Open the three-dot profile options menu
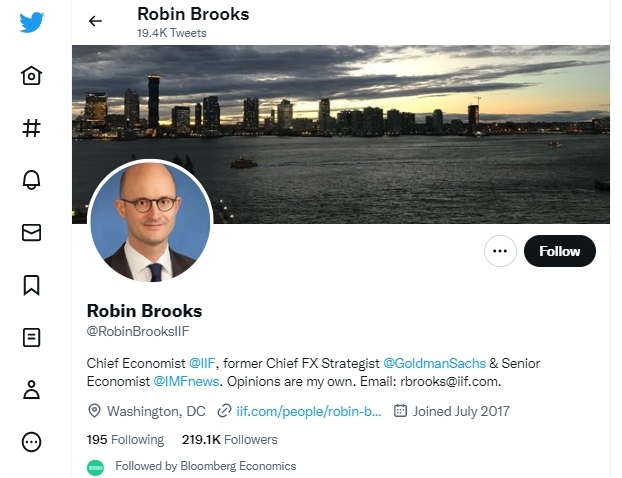This screenshot has height=478, width=622. [500, 251]
